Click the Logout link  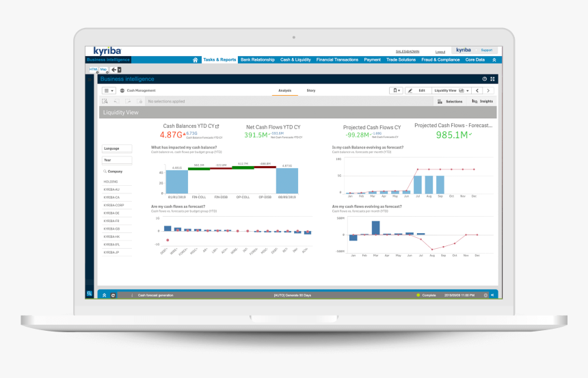440,51
